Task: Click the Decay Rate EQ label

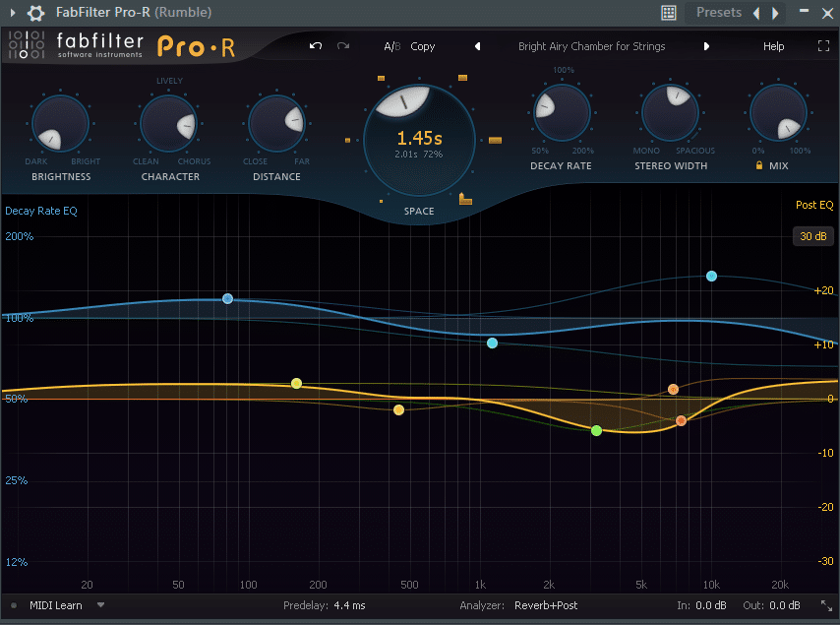Action: [41, 211]
